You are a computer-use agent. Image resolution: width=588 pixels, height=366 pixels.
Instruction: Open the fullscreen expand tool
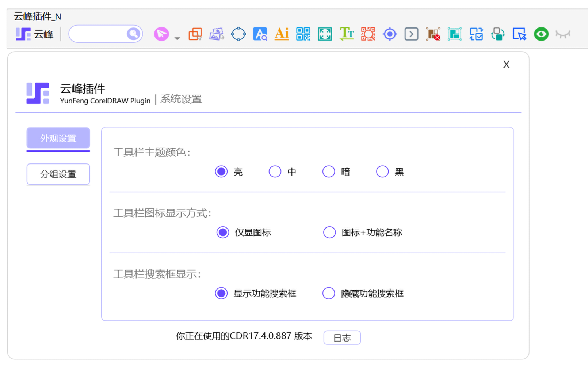click(325, 34)
